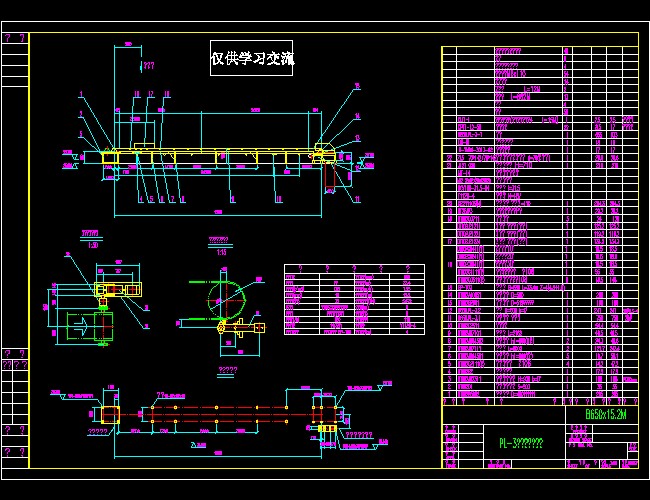Screen dimensions: 650x500
Task: Click the green circular pulley in detail view
Action: [226, 299]
